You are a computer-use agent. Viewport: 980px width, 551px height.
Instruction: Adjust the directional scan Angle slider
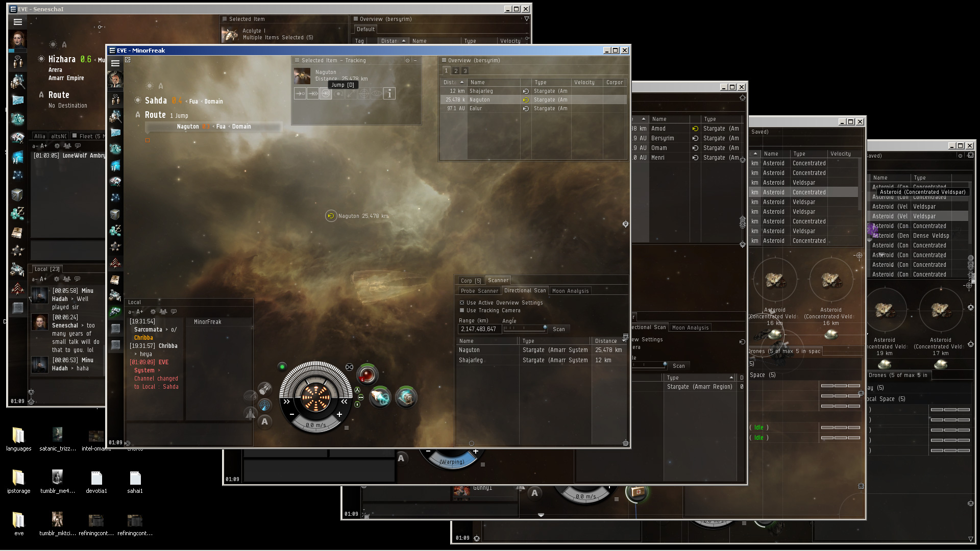(545, 328)
